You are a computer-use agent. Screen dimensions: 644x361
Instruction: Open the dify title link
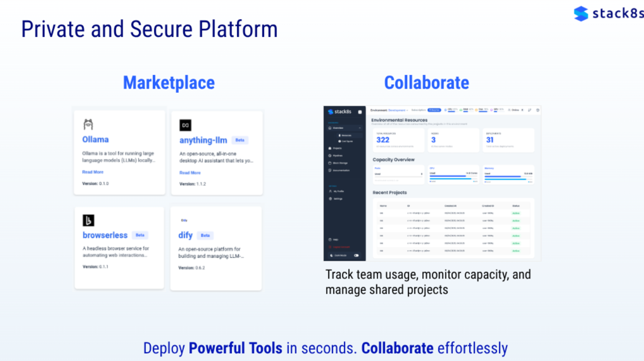[185, 235]
